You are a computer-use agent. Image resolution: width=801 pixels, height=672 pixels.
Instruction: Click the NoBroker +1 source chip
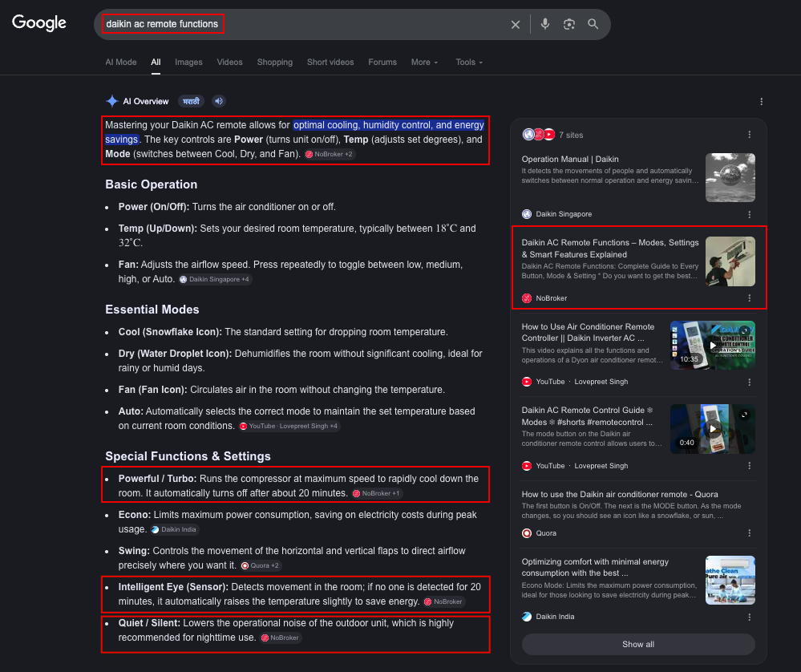377,494
